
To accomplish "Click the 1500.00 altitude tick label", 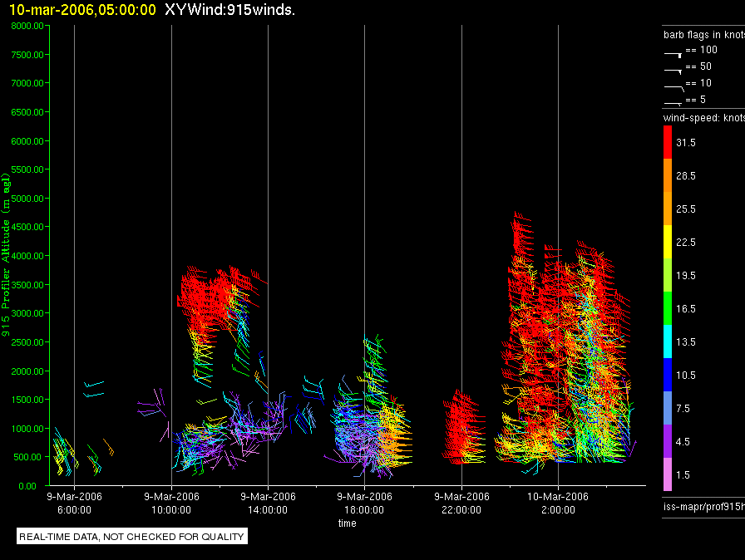I will (27, 400).
